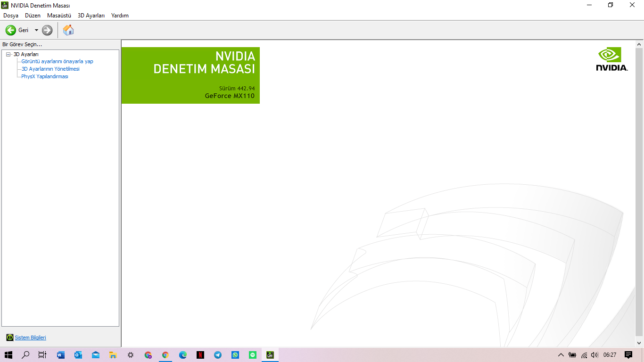Switch to the running Chrome window icon

[x=165, y=355]
